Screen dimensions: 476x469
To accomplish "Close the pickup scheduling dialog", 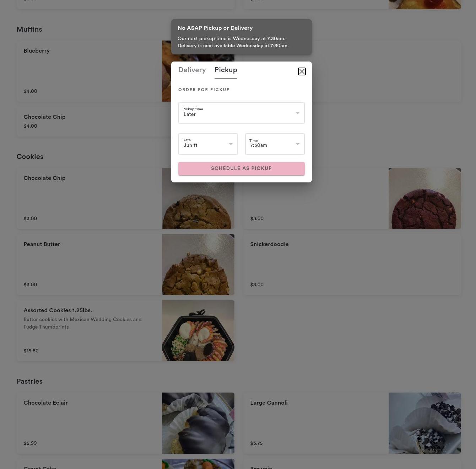I will click(x=302, y=71).
